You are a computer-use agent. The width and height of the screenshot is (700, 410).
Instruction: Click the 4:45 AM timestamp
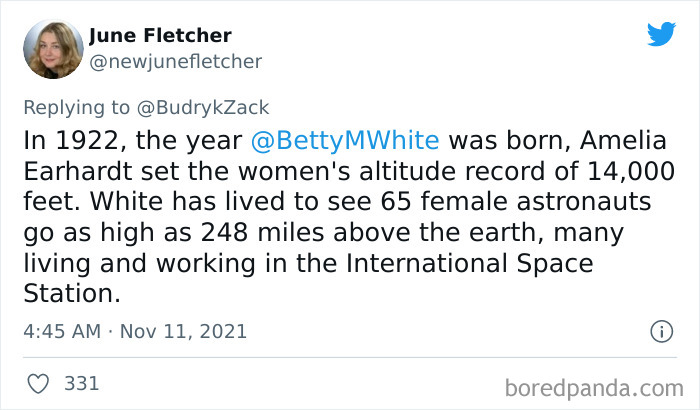(60, 330)
